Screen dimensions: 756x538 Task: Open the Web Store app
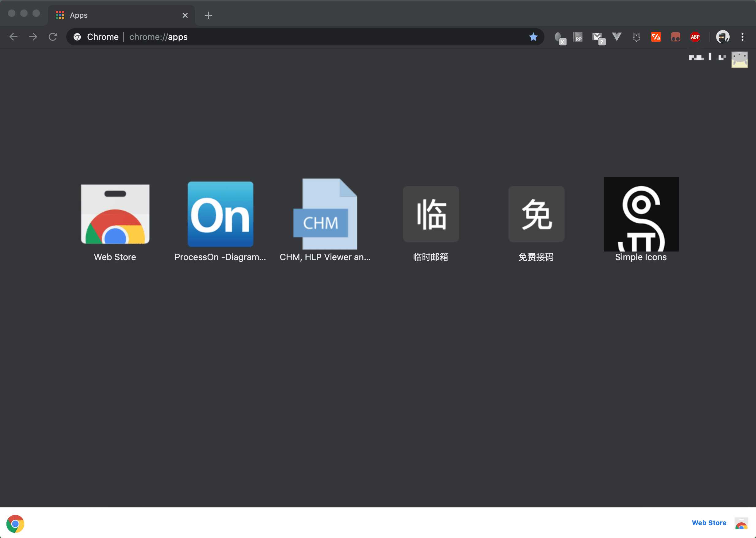pos(115,214)
